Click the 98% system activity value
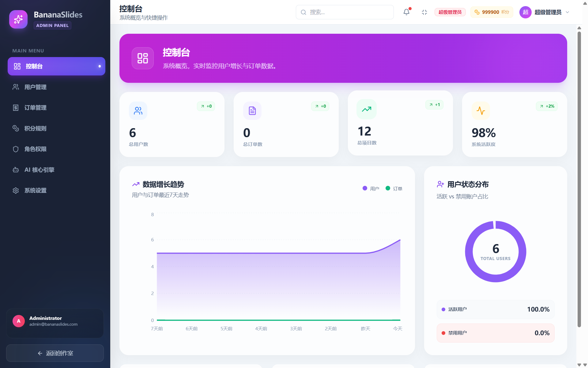Viewport: 588px width, 368px height. coord(484,133)
